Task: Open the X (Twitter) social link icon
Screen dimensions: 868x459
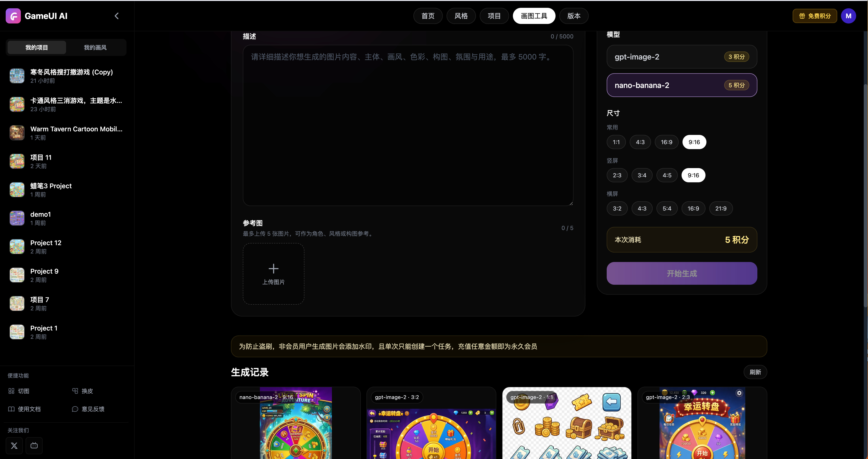Action: tap(14, 445)
